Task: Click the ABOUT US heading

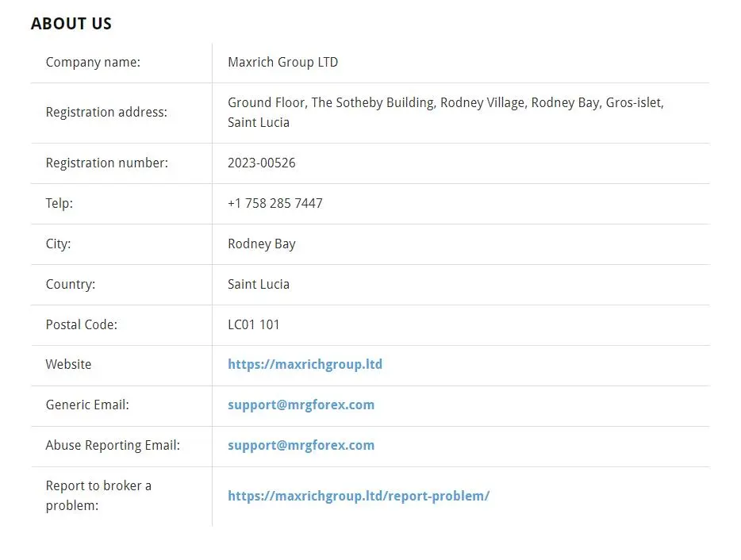Action: tap(71, 23)
